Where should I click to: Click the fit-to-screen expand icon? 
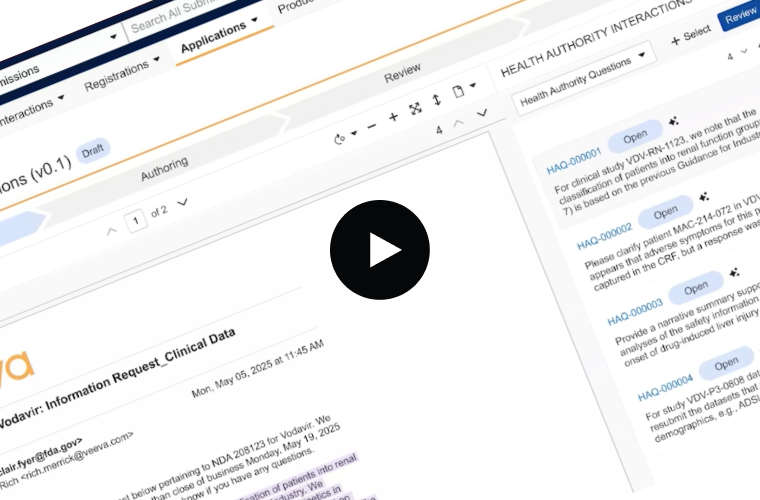(415, 108)
